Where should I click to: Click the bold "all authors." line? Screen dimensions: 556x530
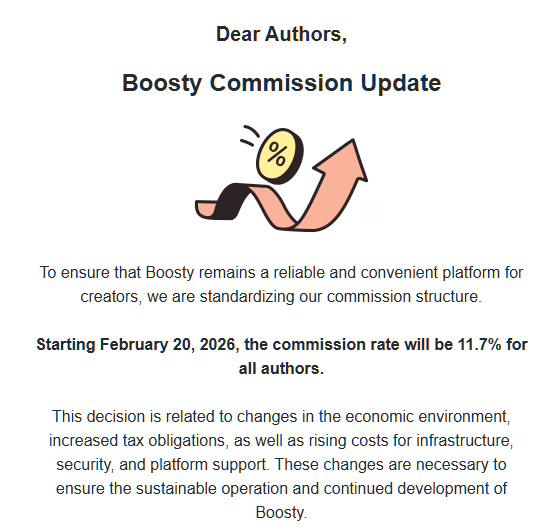(281, 369)
